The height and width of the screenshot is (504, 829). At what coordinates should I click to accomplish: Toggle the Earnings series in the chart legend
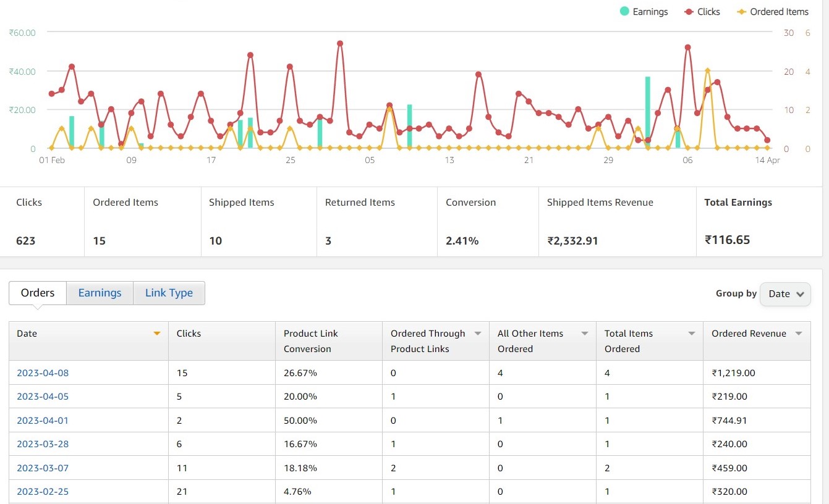pos(644,11)
